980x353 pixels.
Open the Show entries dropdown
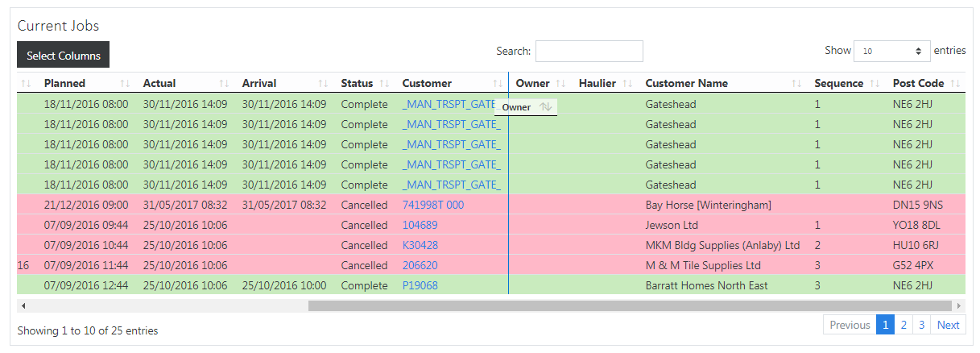(x=891, y=51)
